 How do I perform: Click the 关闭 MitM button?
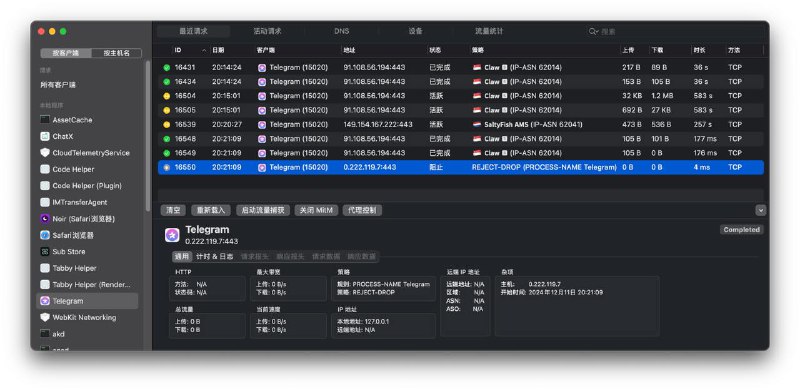[316, 210]
